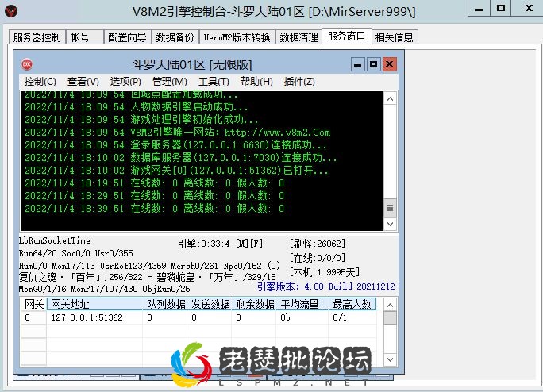
Task: Click the 数据库服务器(127.0.0.1:7030) log line
Action: pyautogui.click(x=180, y=158)
